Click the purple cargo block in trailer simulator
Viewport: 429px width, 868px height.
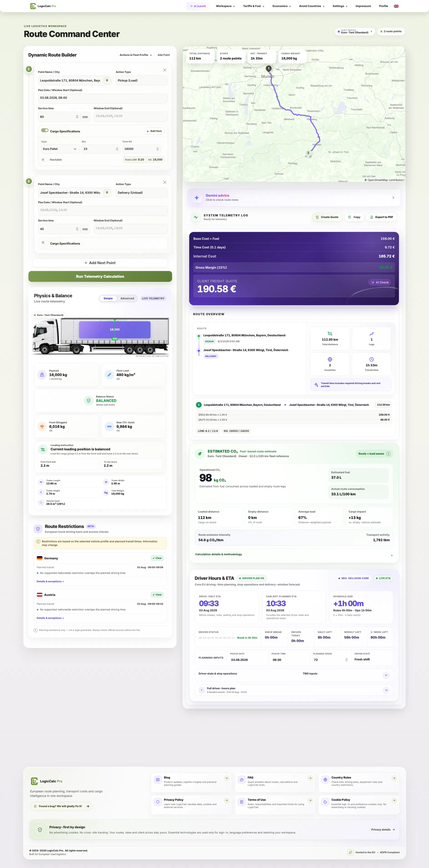pos(115,330)
